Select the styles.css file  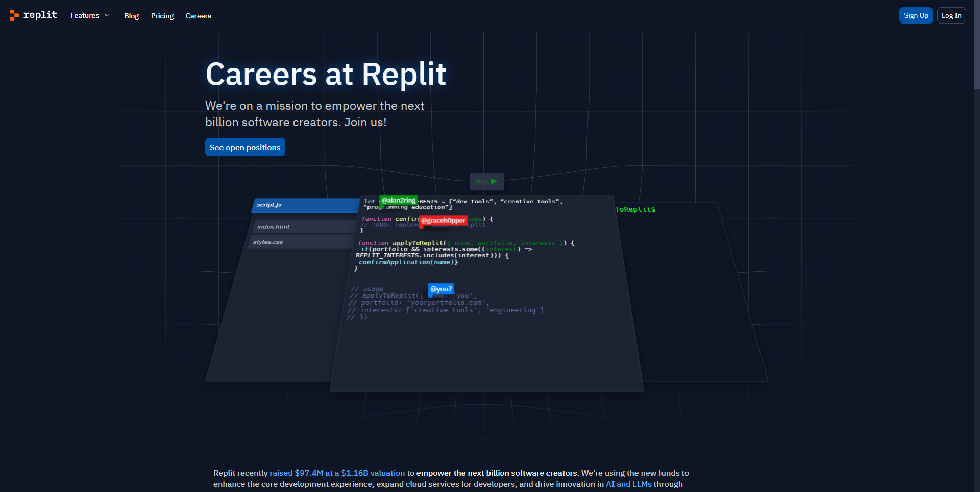coord(301,242)
